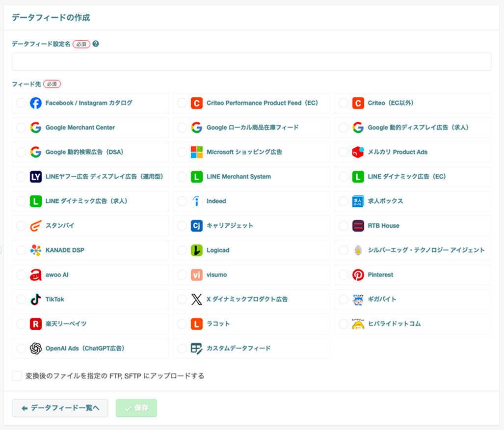The width and height of the screenshot is (504, 430).
Task: Click the RTB House logo icon
Action: [x=358, y=226]
